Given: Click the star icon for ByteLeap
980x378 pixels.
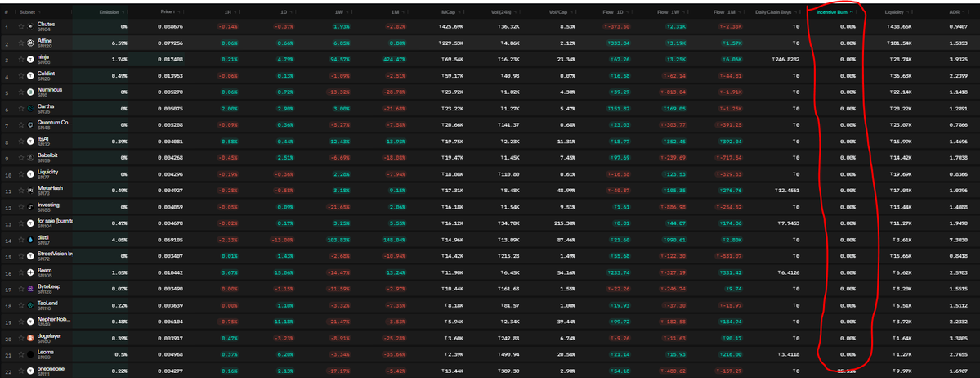Looking at the screenshot, I should pos(21,289).
